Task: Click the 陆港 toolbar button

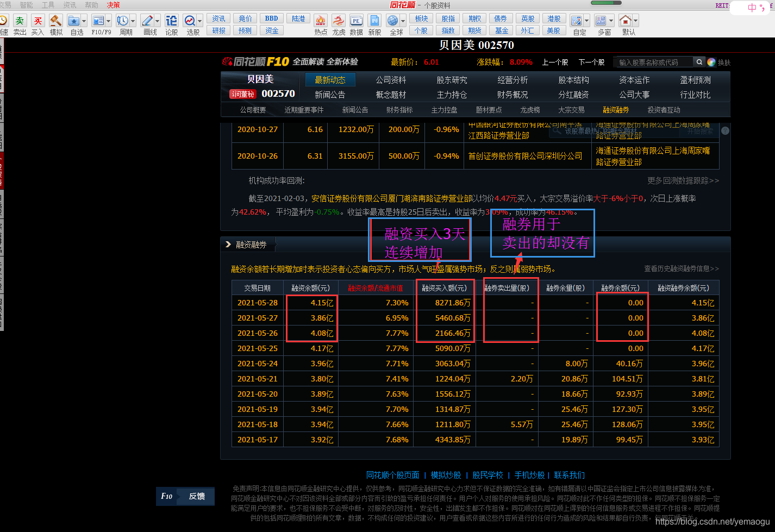Action: coord(298,18)
